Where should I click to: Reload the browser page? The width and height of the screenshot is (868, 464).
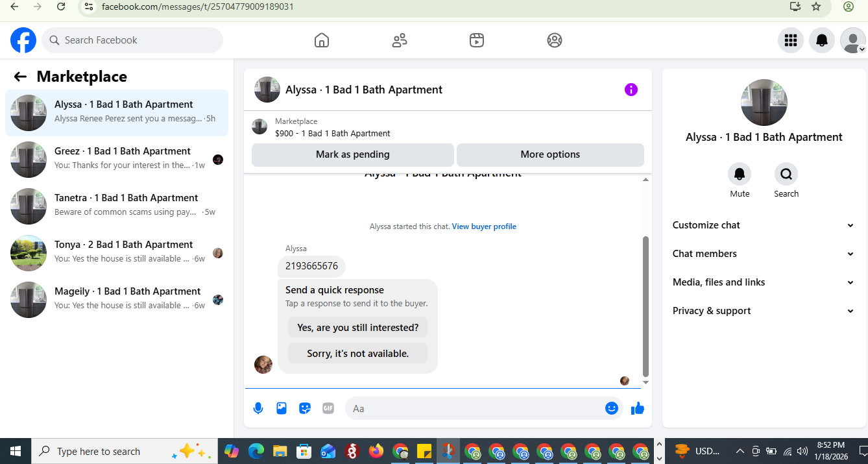pyautogui.click(x=61, y=6)
